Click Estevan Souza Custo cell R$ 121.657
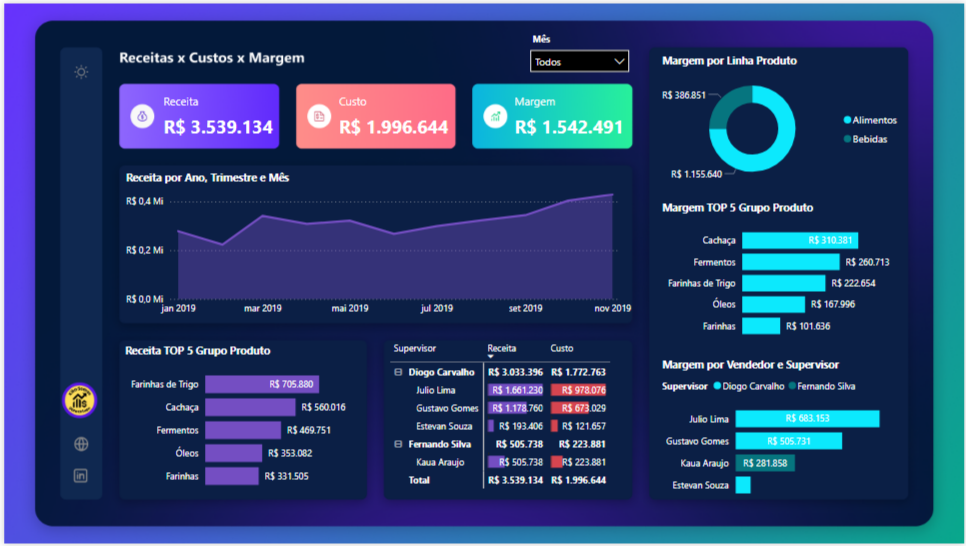The width and height of the screenshot is (966, 546). [x=578, y=426]
